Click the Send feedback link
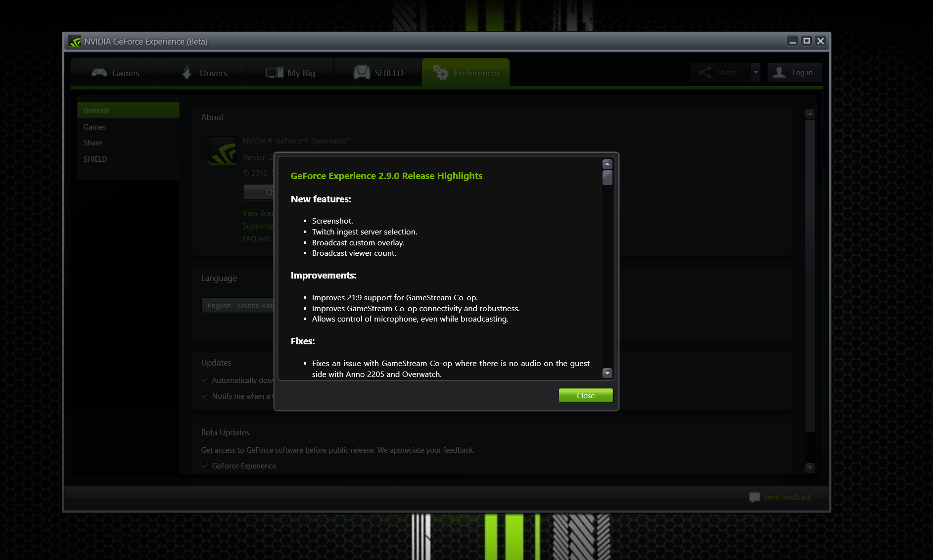This screenshot has height=560, width=933. 787,497
